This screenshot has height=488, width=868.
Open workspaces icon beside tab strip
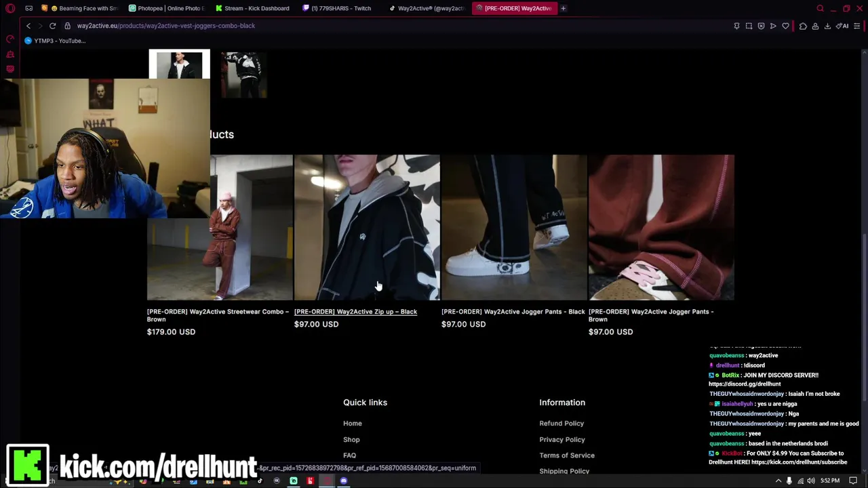[x=28, y=8]
